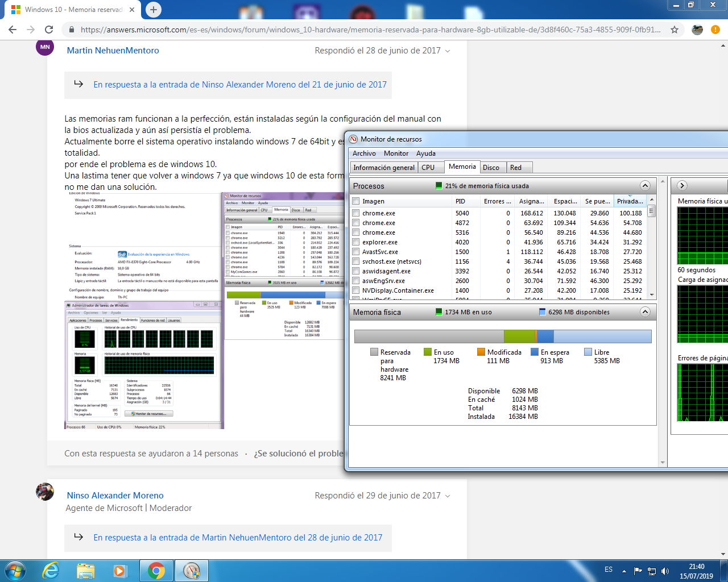Reload the current page in Chrome
Image resolution: width=728 pixels, height=582 pixels.
click(x=49, y=30)
